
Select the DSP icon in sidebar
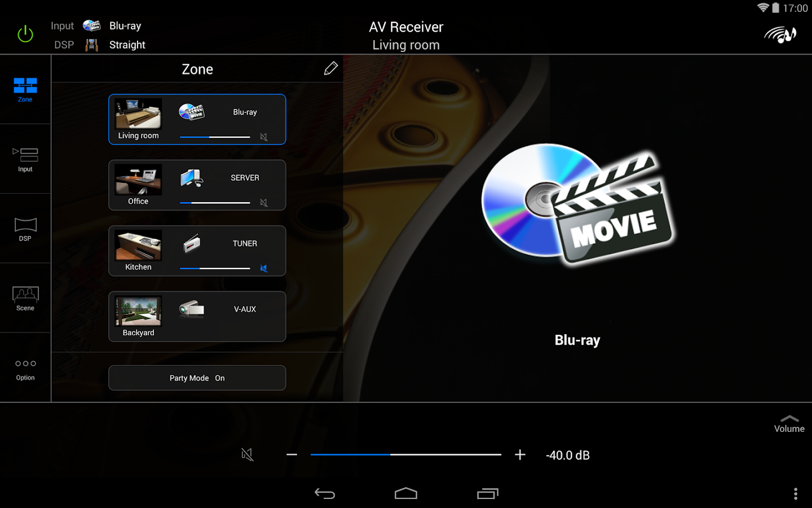coord(25,227)
